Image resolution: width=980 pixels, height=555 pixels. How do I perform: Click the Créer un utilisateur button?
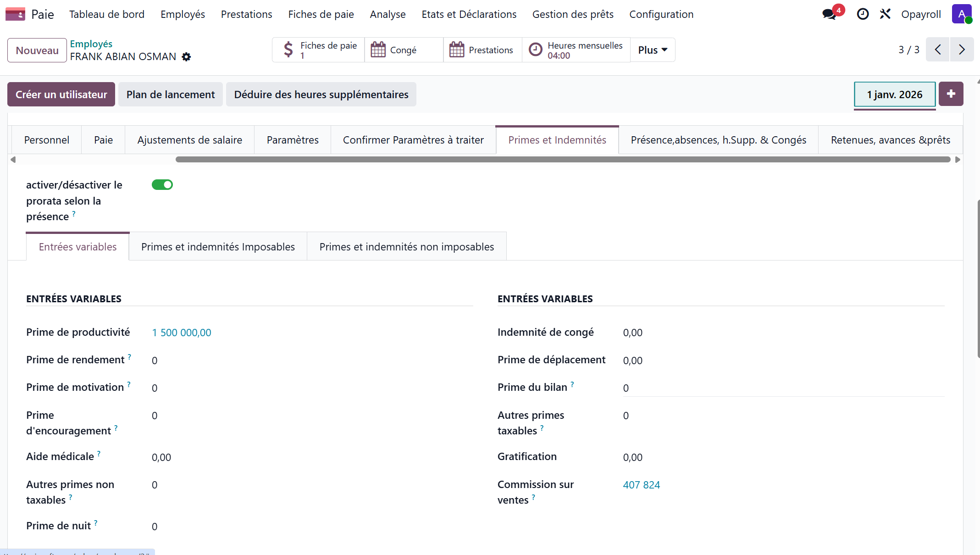[61, 94]
